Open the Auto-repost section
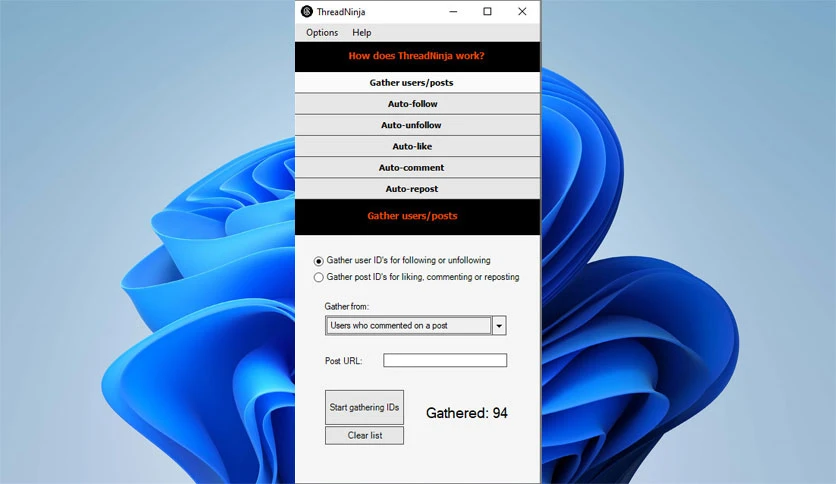The image size is (836, 484). [x=417, y=189]
